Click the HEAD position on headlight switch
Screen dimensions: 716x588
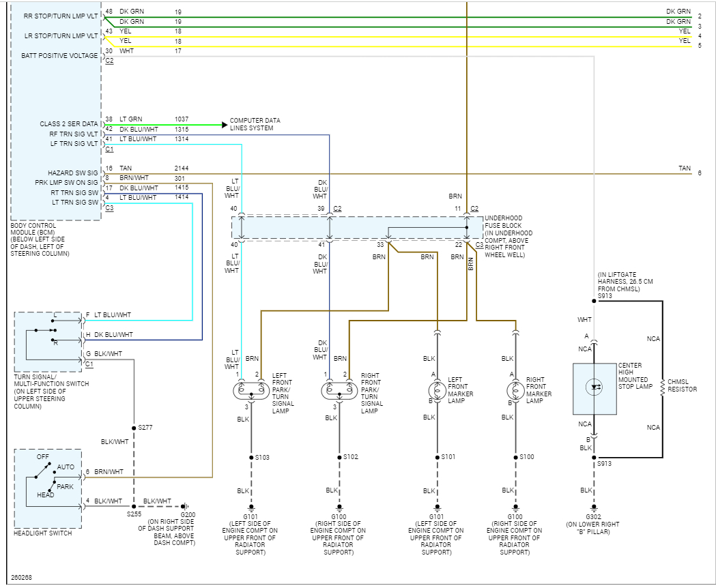46,495
